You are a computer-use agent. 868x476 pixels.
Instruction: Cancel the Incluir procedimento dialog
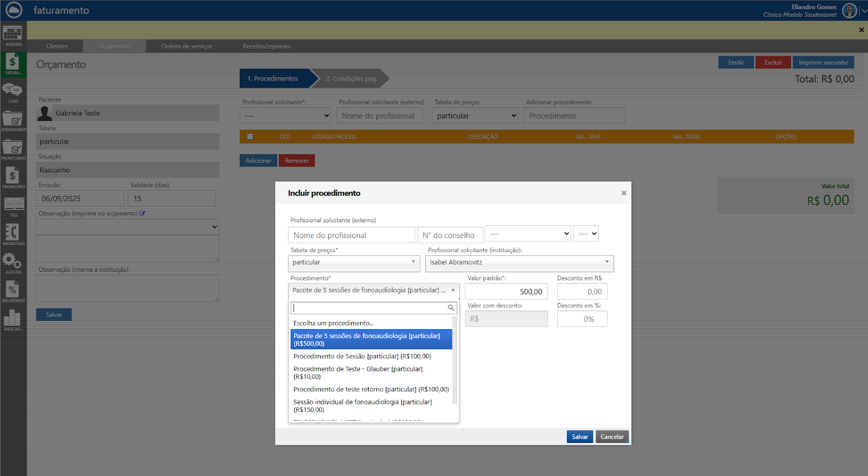pyautogui.click(x=612, y=437)
